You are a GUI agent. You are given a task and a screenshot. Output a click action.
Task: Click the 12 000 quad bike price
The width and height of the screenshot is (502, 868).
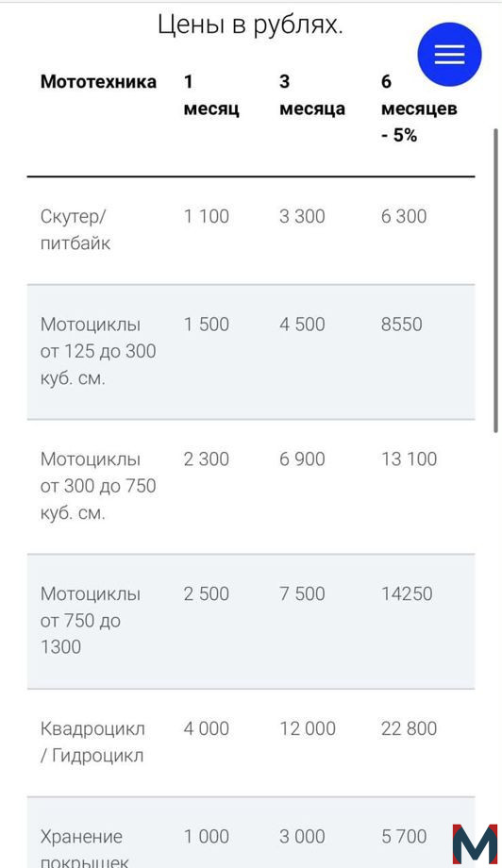coord(308,728)
